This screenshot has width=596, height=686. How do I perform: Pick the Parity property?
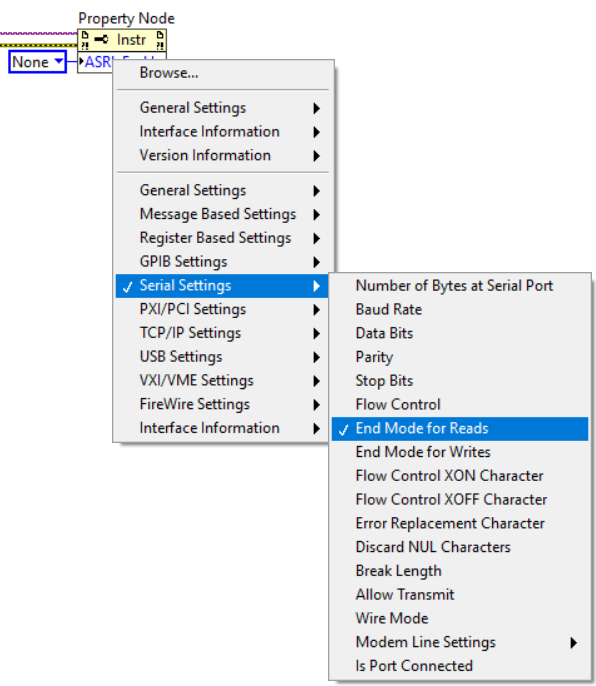coord(460,357)
